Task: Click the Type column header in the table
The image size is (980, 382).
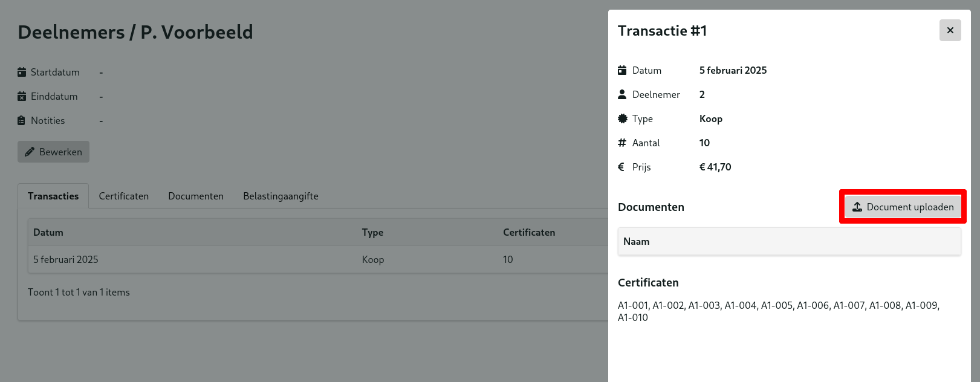Action: [372, 232]
